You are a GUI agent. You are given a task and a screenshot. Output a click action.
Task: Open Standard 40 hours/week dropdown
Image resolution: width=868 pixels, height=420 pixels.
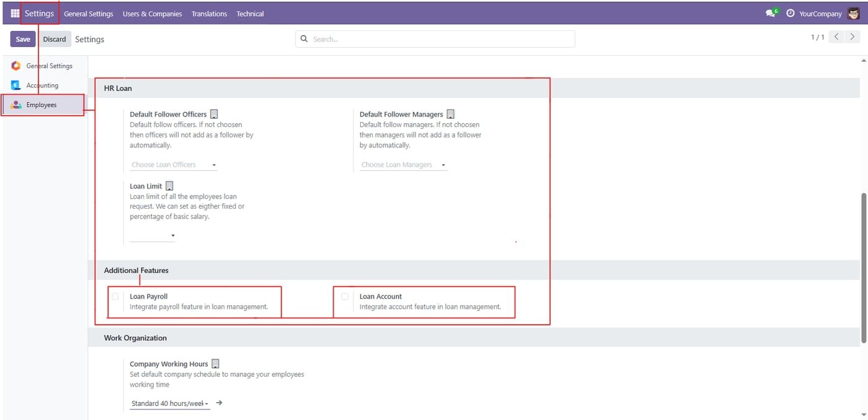coord(170,403)
